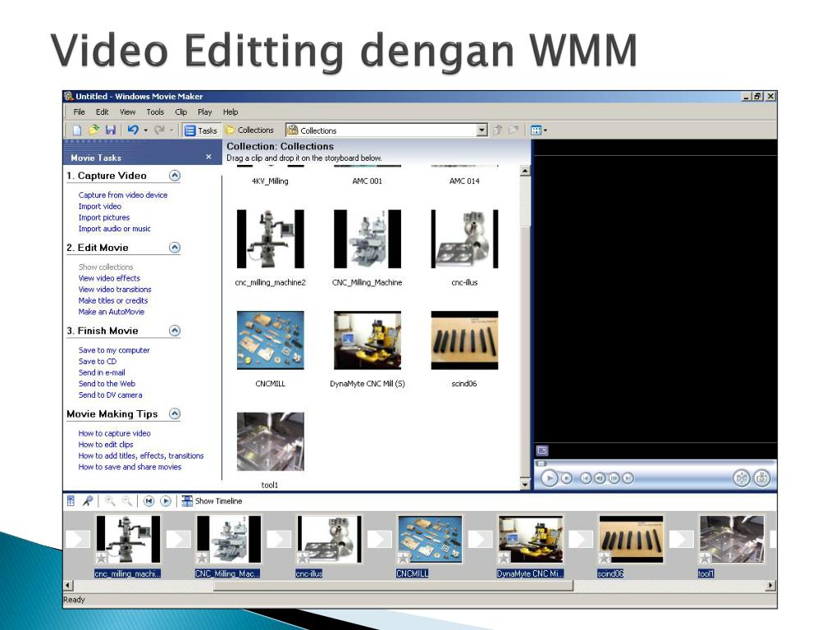Click View video transitions link
The image size is (840, 630).
[115, 290]
